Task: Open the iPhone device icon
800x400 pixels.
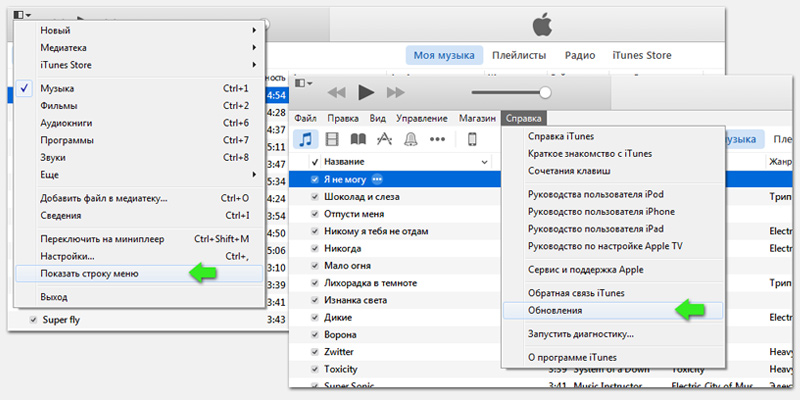Action: [x=472, y=139]
